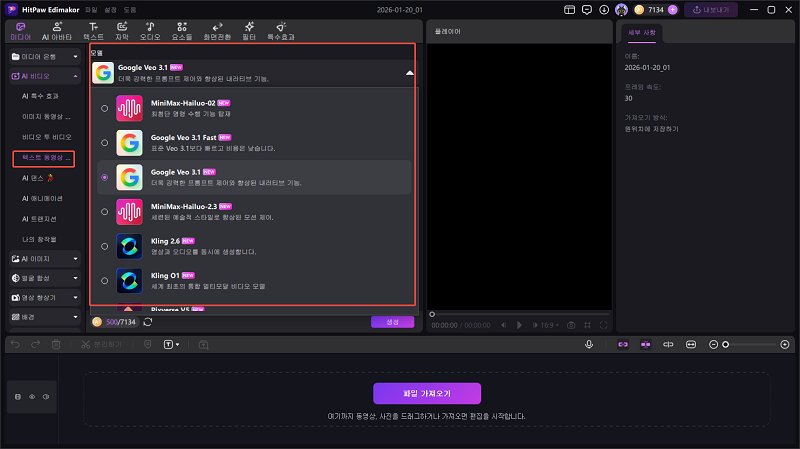Select the Google Veo 3.1 radio button in list
Image resolution: width=800 pixels, height=449 pixels.
[105, 177]
